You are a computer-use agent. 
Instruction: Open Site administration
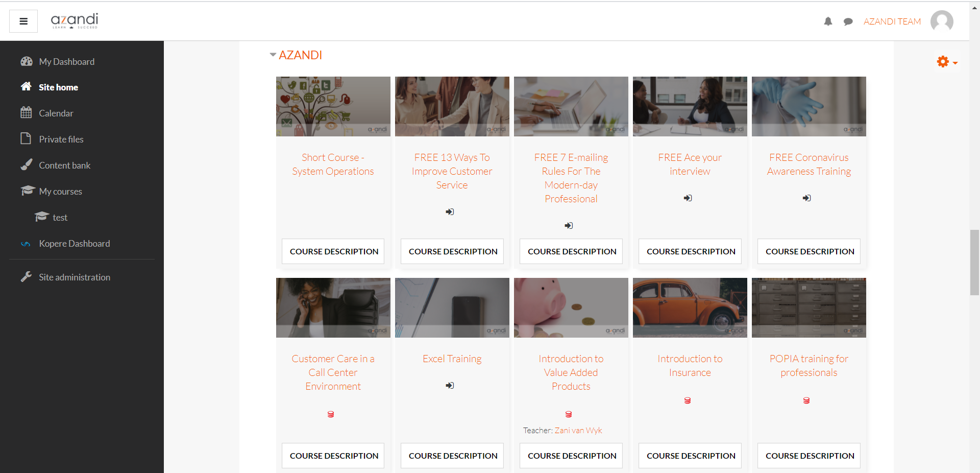click(75, 277)
